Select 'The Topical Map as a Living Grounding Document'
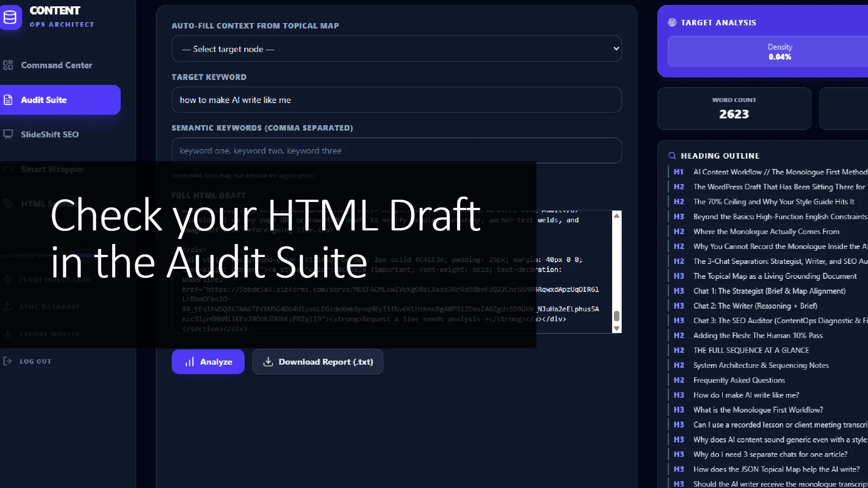This screenshot has width=868, height=488. (x=768, y=276)
